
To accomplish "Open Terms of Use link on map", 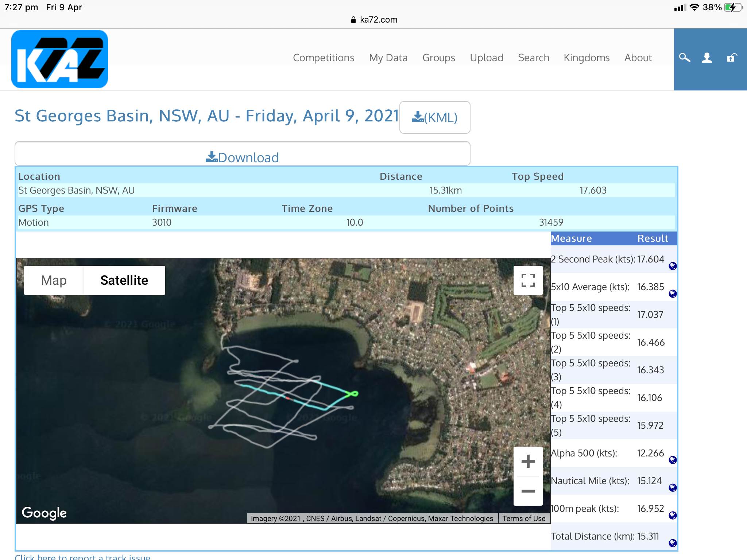I will click(524, 518).
